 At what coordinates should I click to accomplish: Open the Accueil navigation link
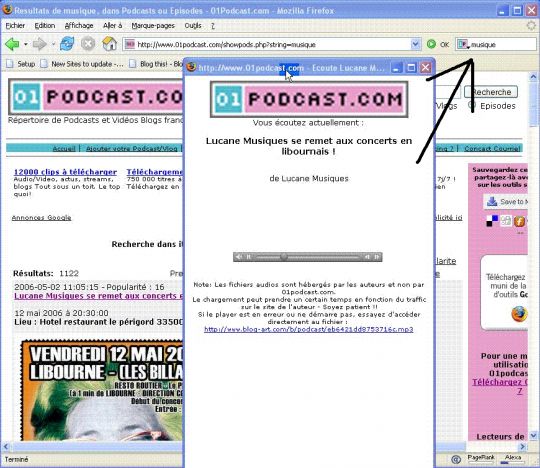pos(64,148)
